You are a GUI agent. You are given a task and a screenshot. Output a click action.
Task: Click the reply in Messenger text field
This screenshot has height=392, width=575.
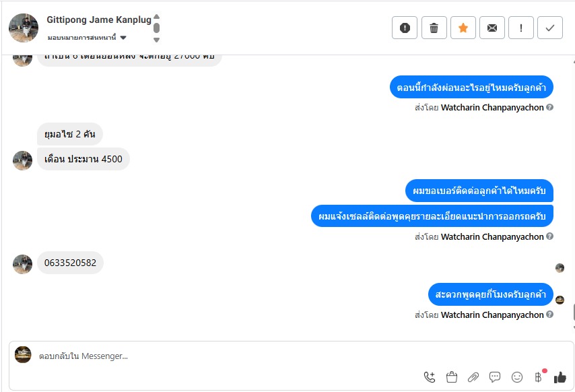228,356
